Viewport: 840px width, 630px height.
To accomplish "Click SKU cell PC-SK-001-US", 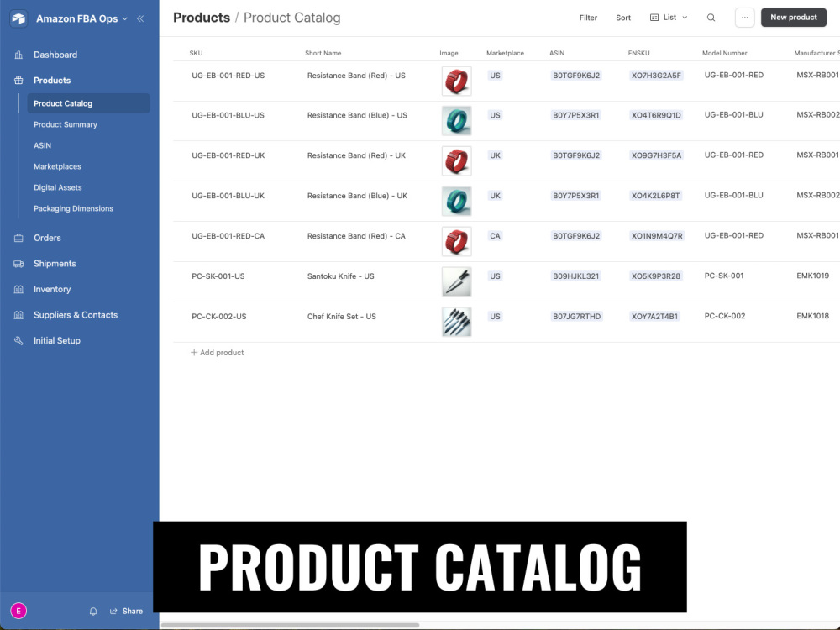I will pos(218,276).
